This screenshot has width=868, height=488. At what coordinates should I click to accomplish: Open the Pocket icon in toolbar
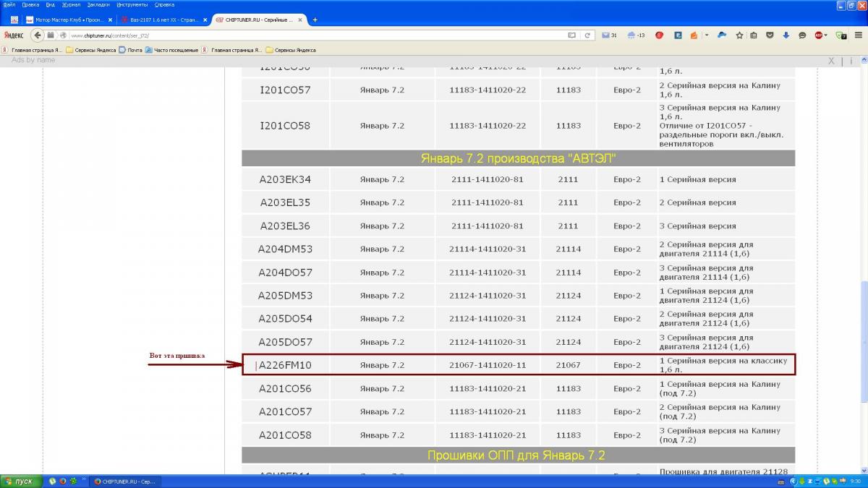[770, 35]
